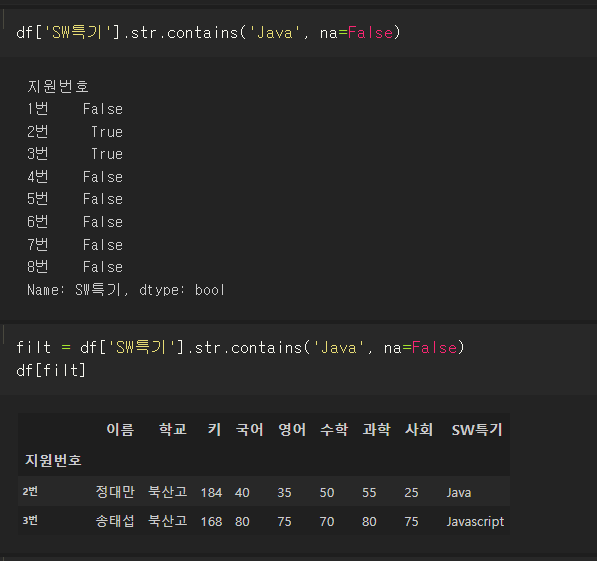Click the SW특기 column header in the table
The height and width of the screenshot is (561, 597).
click(x=477, y=430)
